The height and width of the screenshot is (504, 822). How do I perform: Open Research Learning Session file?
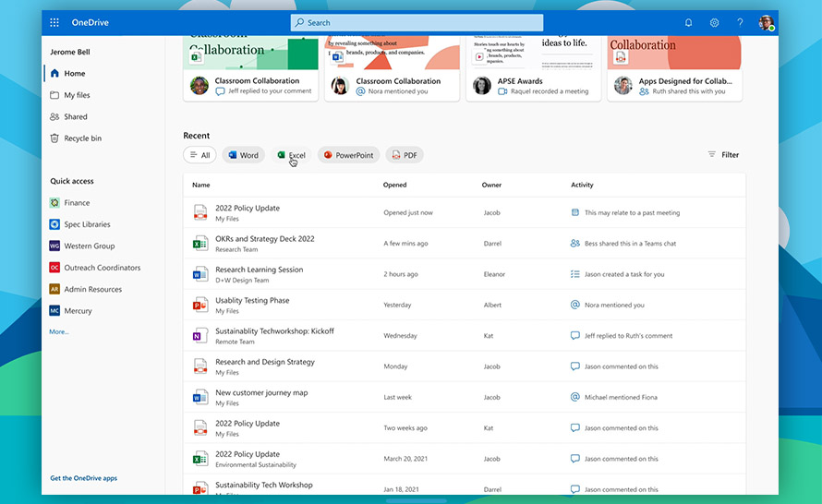point(259,270)
